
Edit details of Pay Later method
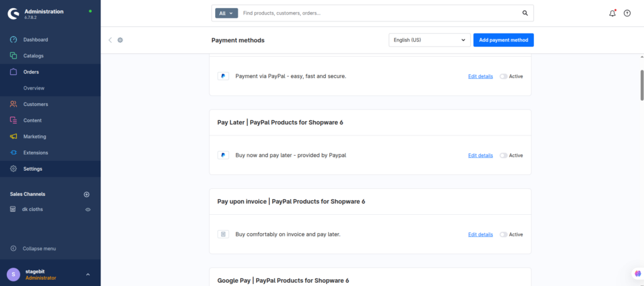click(480, 155)
